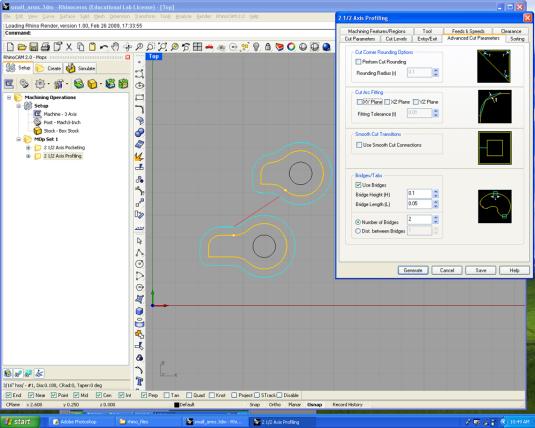Click the Cancel button in the dialog
The width and height of the screenshot is (535, 428).
pos(447,270)
